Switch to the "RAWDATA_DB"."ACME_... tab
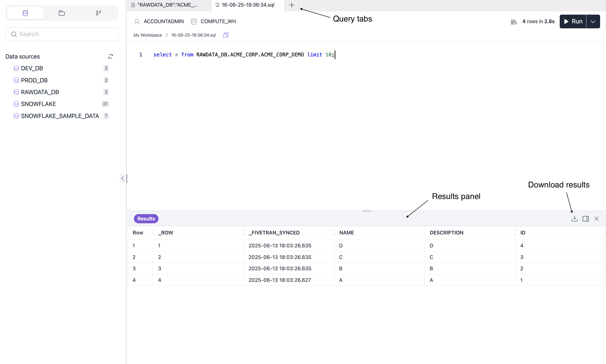Screen dimensions: 606x364 click(x=167, y=5)
